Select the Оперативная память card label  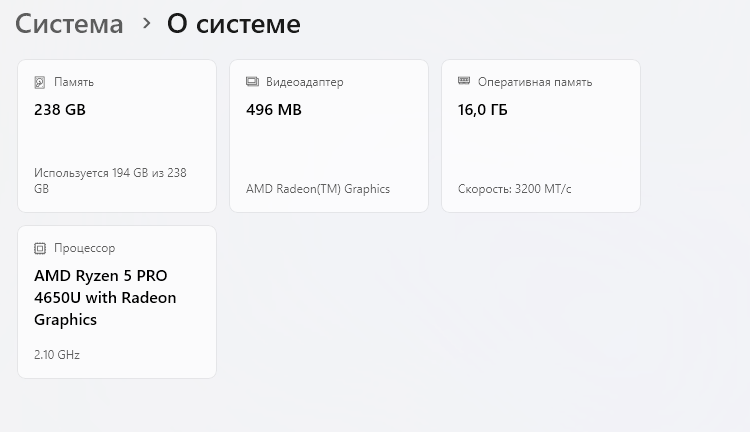535,82
